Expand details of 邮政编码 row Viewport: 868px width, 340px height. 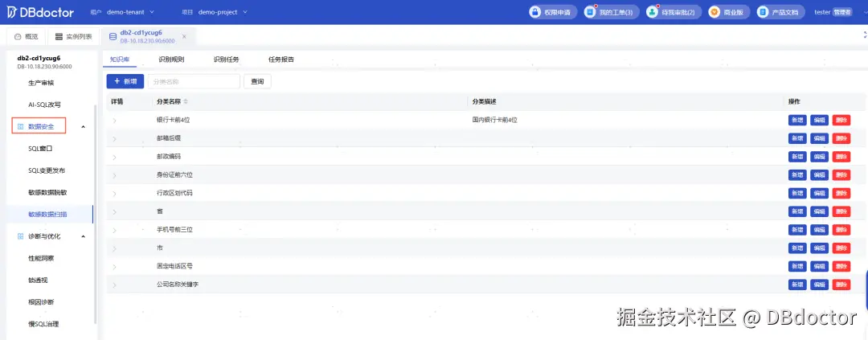[115, 158]
